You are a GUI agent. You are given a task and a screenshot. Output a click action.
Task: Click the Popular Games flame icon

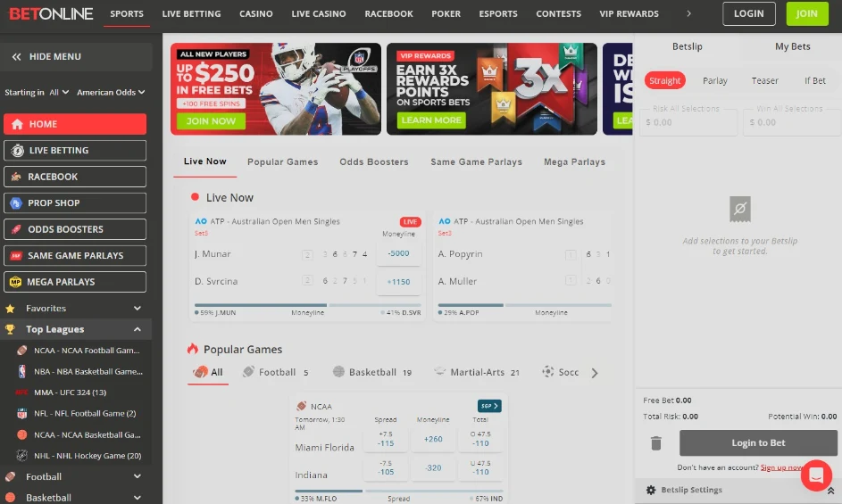(192, 349)
